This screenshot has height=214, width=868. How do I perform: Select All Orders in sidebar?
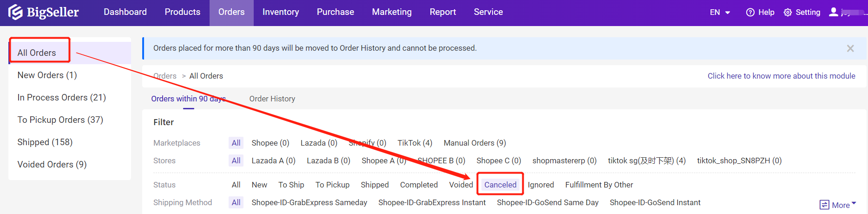click(x=70, y=53)
